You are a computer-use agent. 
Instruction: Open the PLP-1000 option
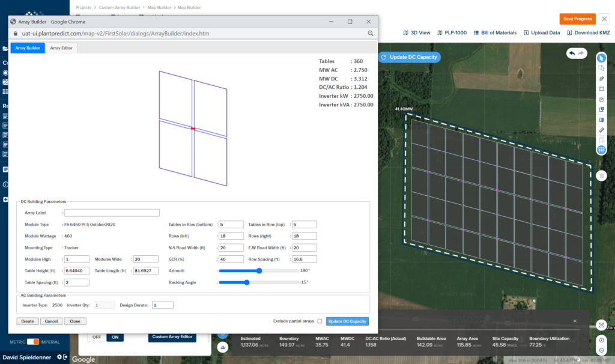click(x=452, y=32)
